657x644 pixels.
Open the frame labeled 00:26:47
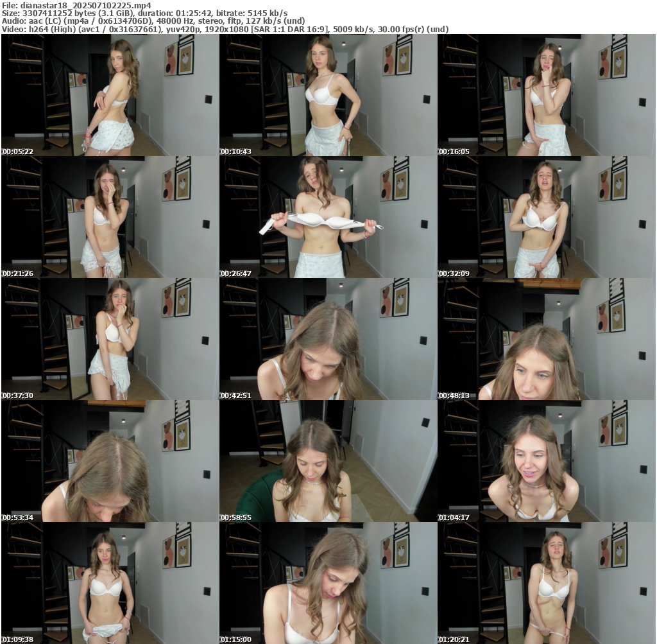[328, 217]
